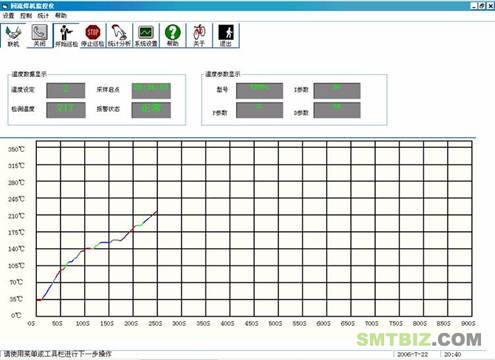Click the I参数 value field
This screenshot has height=360, width=495.
point(337,90)
